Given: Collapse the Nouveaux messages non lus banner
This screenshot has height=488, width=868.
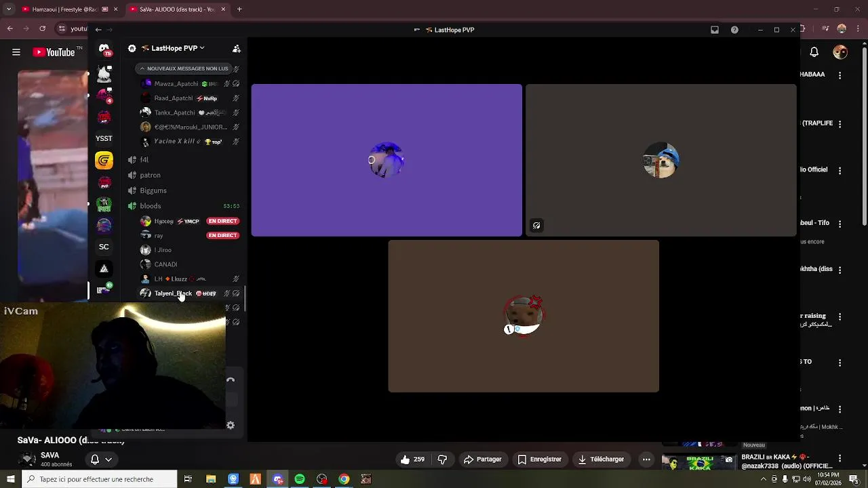Looking at the screenshot, I should pos(184,68).
